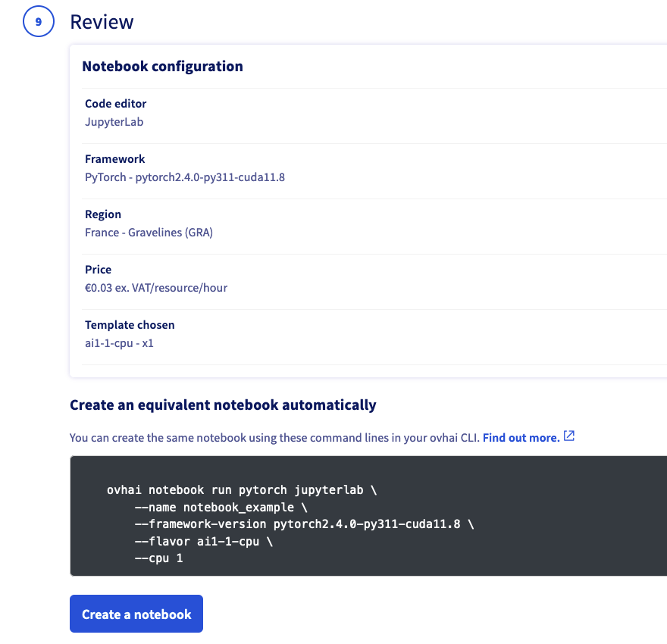Screen dimensions: 667x644
Task: Click the JupyterLab code editor value
Action: point(114,121)
